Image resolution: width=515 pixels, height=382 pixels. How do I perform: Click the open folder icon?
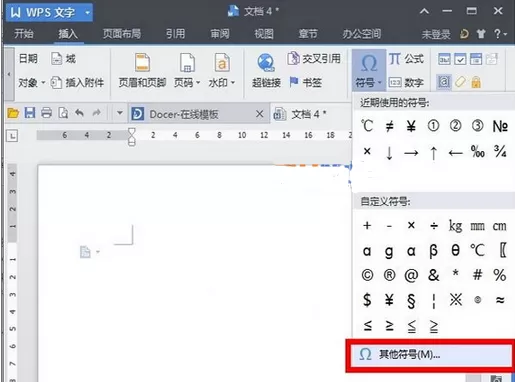pyautogui.click(x=13, y=113)
